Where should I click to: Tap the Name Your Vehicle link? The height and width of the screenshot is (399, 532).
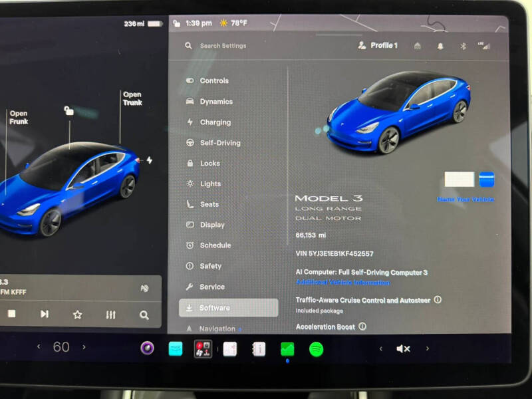pyautogui.click(x=465, y=199)
